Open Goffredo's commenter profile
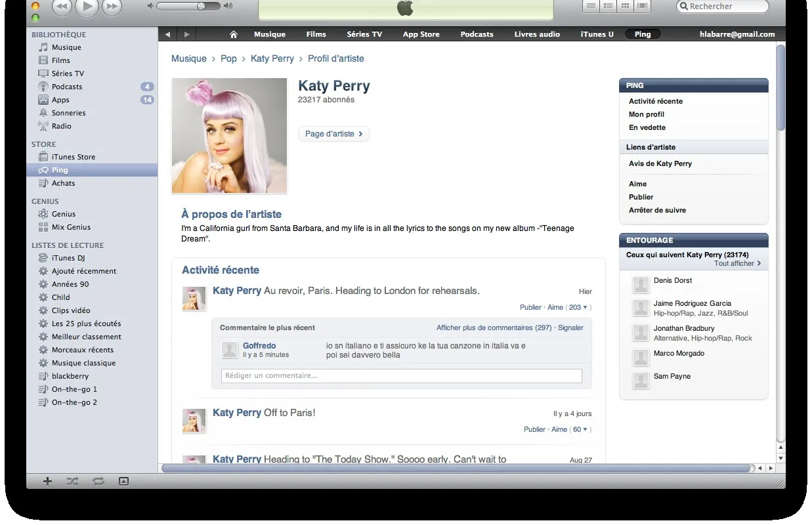The width and height of the screenshot is (812, 525). pos(259,346)
